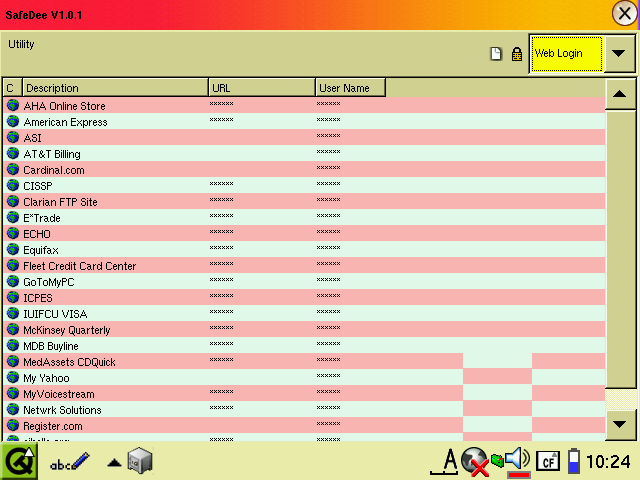Click globe icon beside McKinsey Quarterly
The image size is (640, 480).
[13, 329]
